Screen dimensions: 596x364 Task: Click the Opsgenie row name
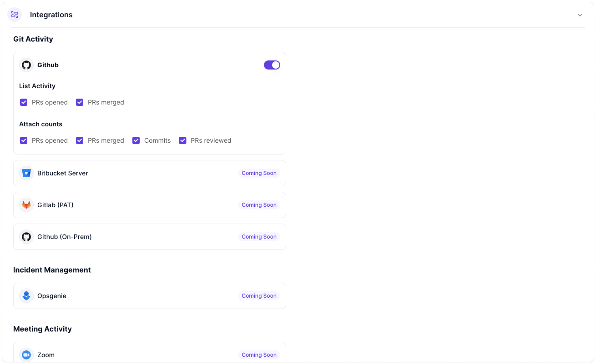52,296
